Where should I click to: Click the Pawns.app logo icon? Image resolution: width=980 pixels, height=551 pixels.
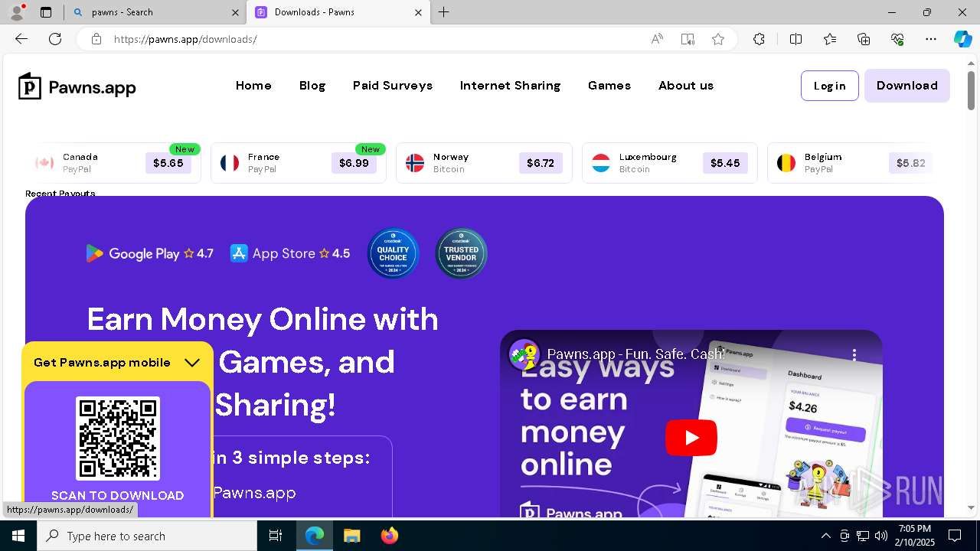pyautogui.click(x=30, y=86)
